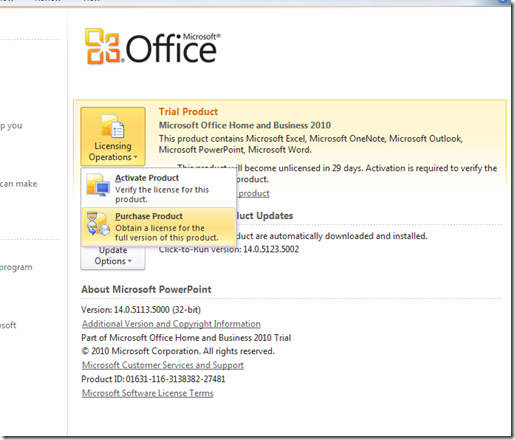
Task: Click the Licensing Operations dropdown arrow
Action: pyautogui.click(x=135, y=157)
